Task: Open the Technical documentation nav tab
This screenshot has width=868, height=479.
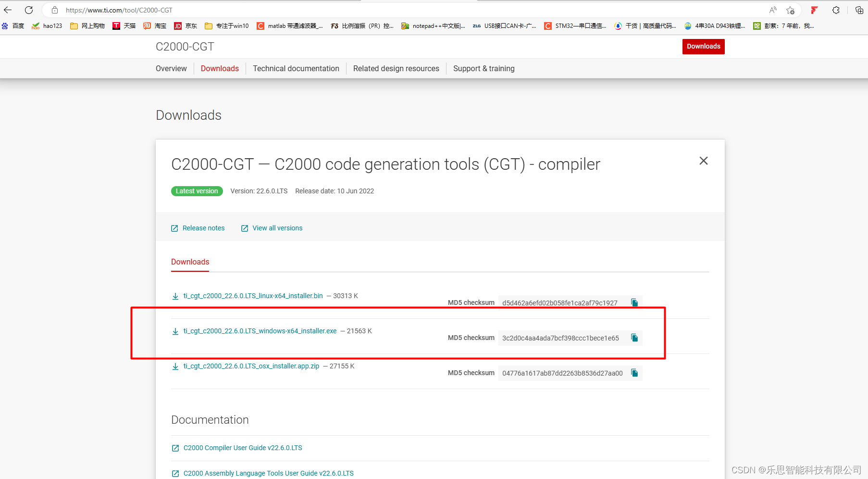Action: coord(296,69)
